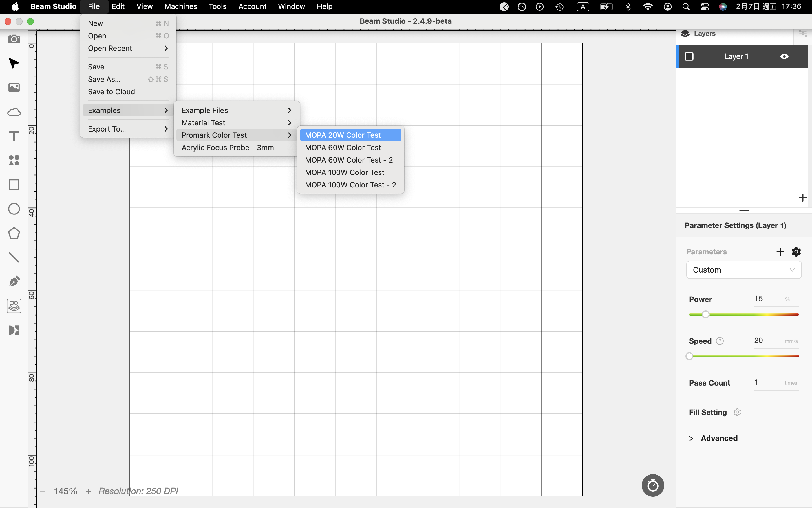Viewport: 812px width, 508px height.
Task: Zoom in with the plus icon
Action: 89,491
